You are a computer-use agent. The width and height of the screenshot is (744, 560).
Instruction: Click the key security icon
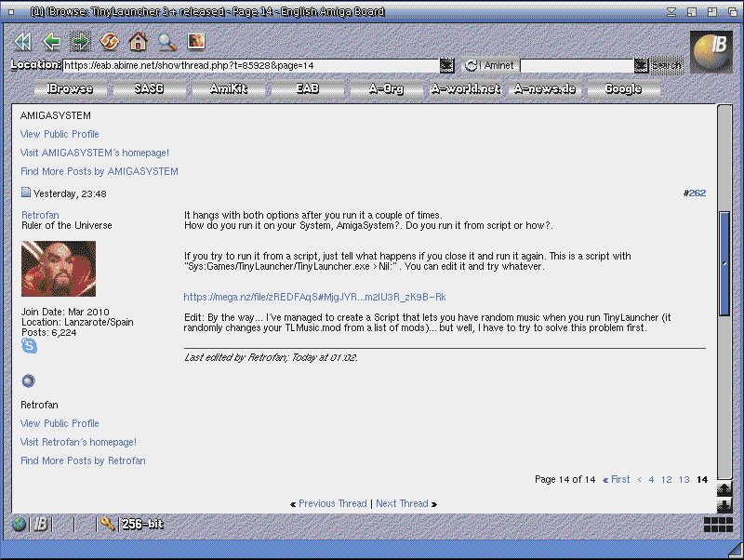108,524
